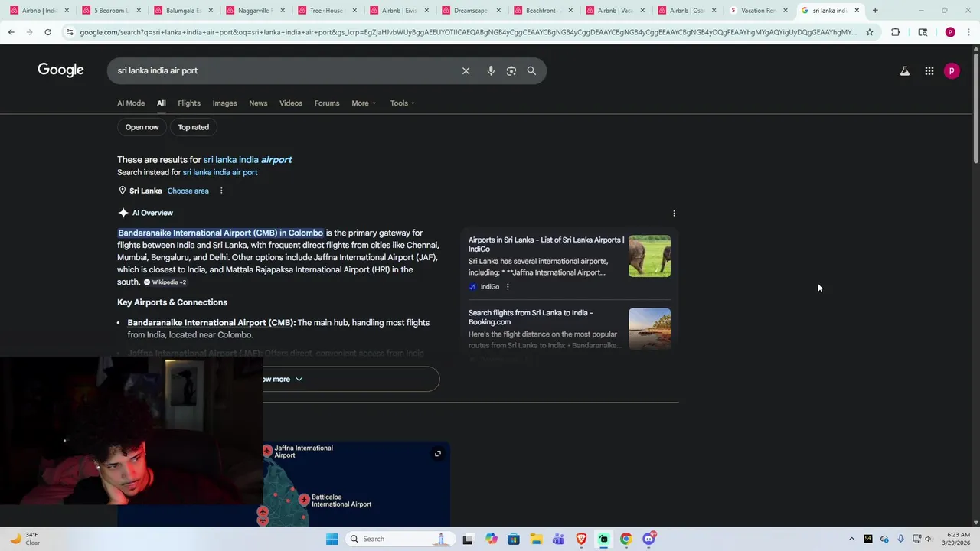Select the Forums search tab

[327, 103]
